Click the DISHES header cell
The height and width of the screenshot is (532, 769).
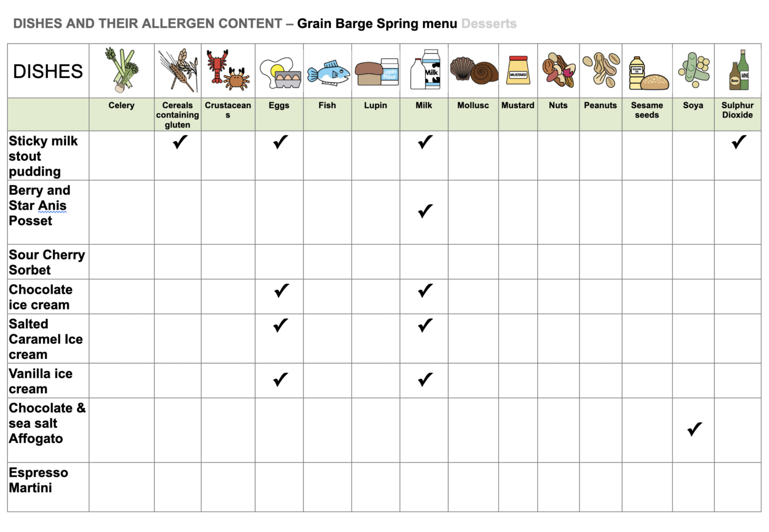point(48,71)
